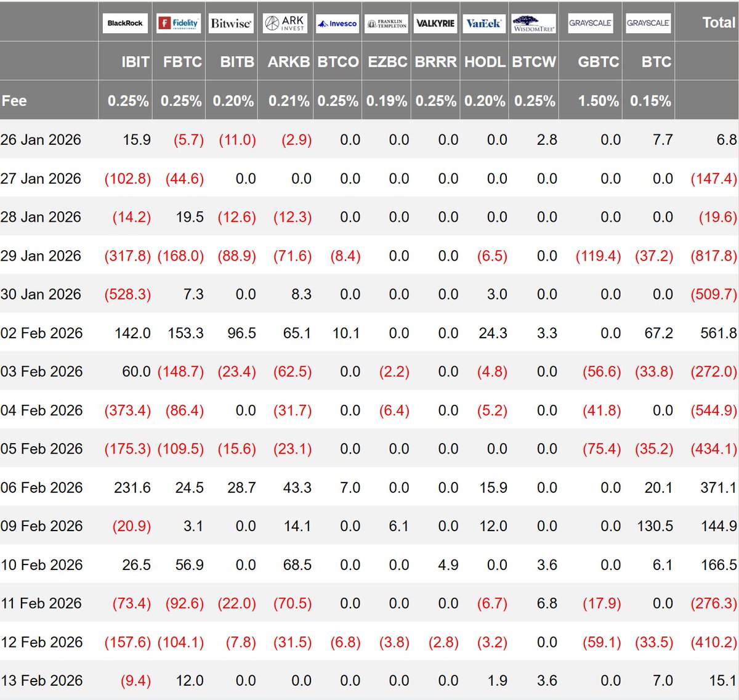Click the ARK Invest logo

click(x=285, y=23)
